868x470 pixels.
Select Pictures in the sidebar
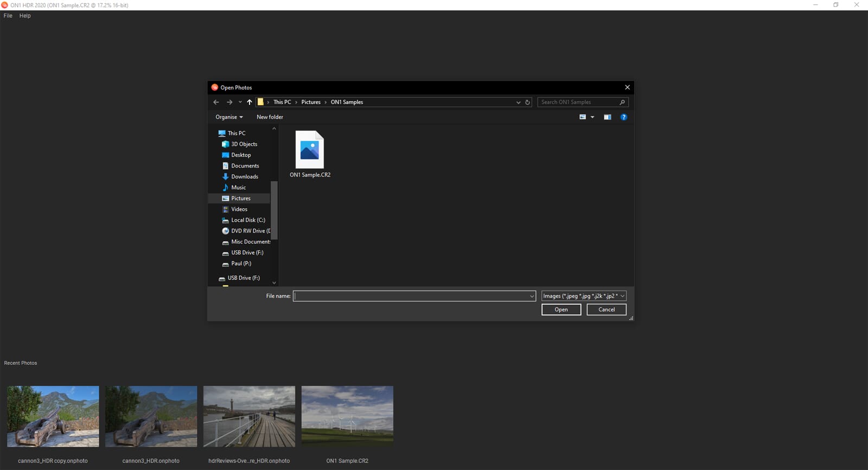point(241,198)
